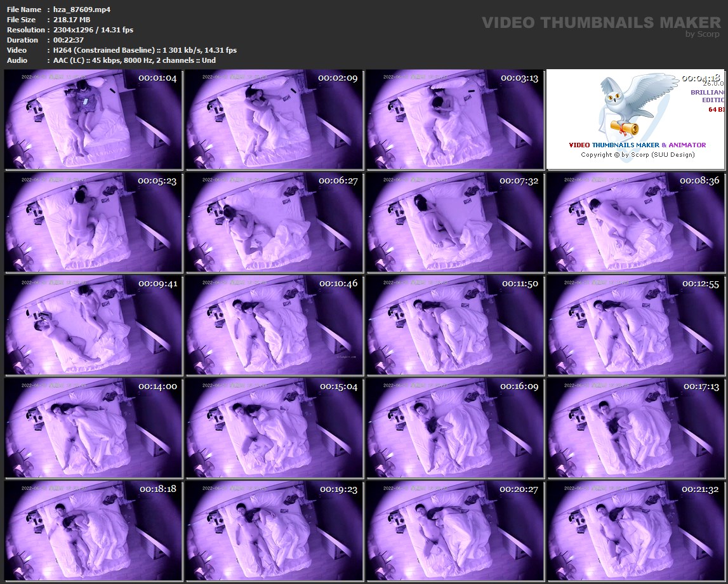Click the 'Copyright © by Scorp (SUU Design)' line
The image size is (728, 584).
tap(638, 155)
